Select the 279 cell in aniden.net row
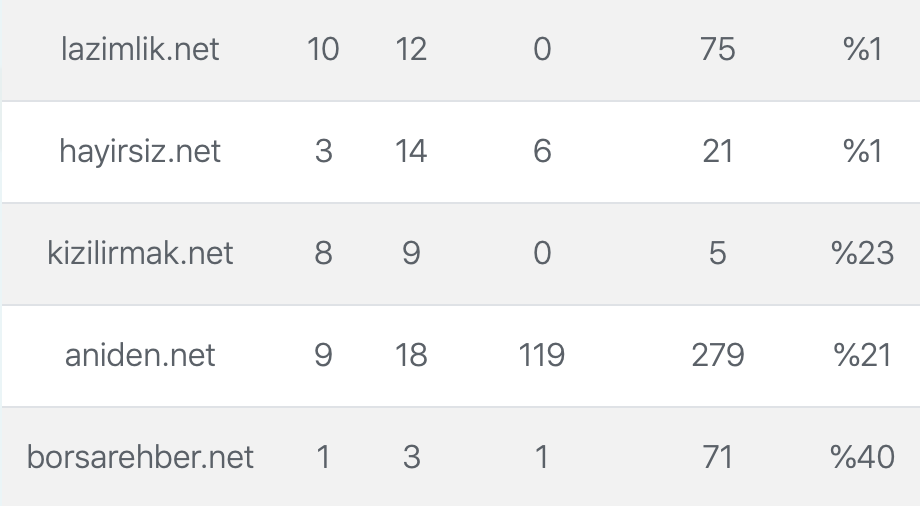The height and width of the screenshot is (506, 920). click(718, 355)
